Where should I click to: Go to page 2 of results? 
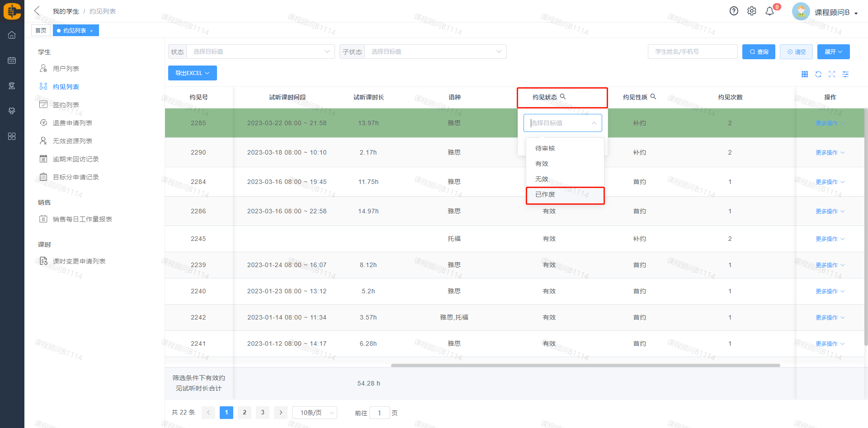[245, 412]
